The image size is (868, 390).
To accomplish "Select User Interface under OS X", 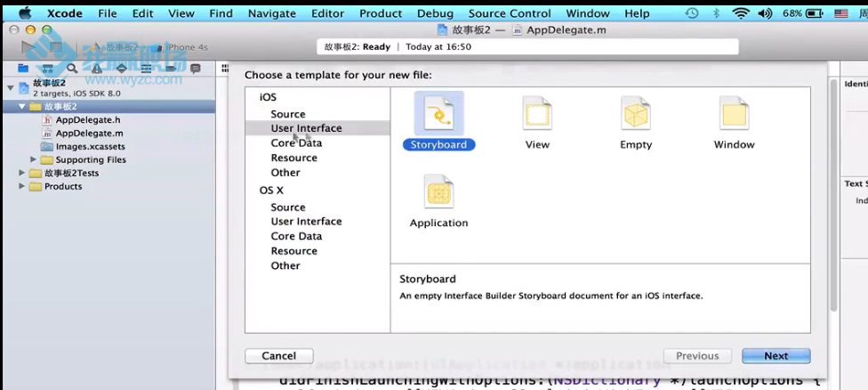I will [x=306, y=221].
